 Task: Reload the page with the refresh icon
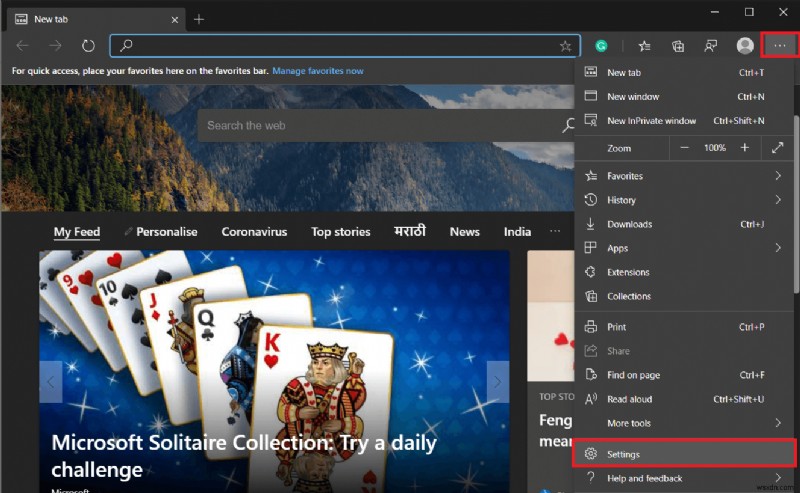tap(88, 46)
